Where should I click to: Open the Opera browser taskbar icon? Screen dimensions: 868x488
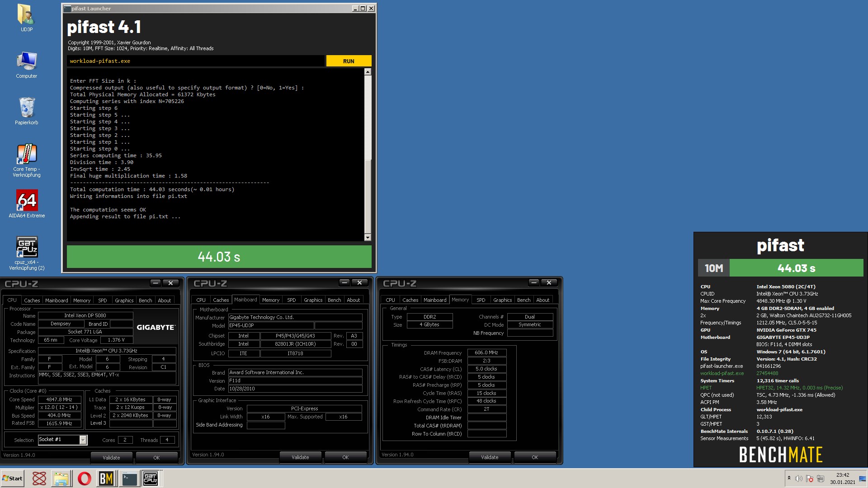click(x=84, y=479)
